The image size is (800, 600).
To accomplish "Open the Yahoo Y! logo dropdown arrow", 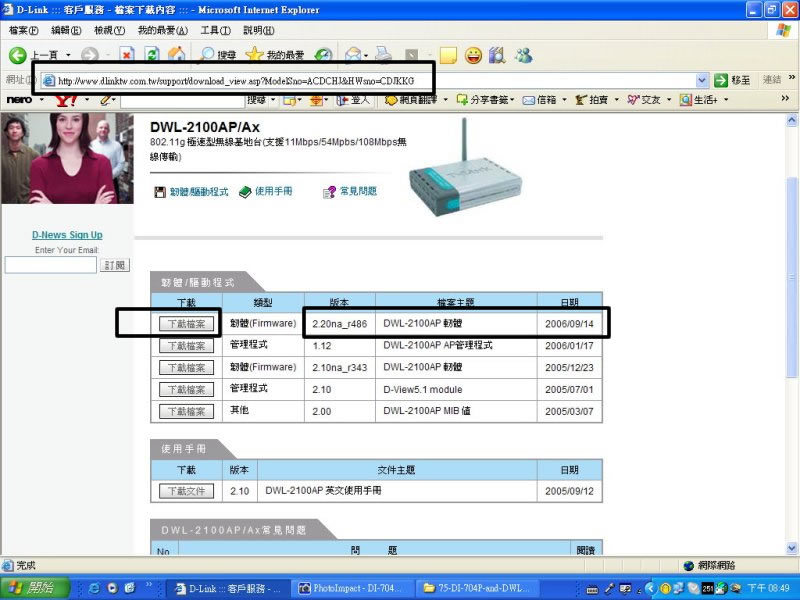I will coord(87,100).
